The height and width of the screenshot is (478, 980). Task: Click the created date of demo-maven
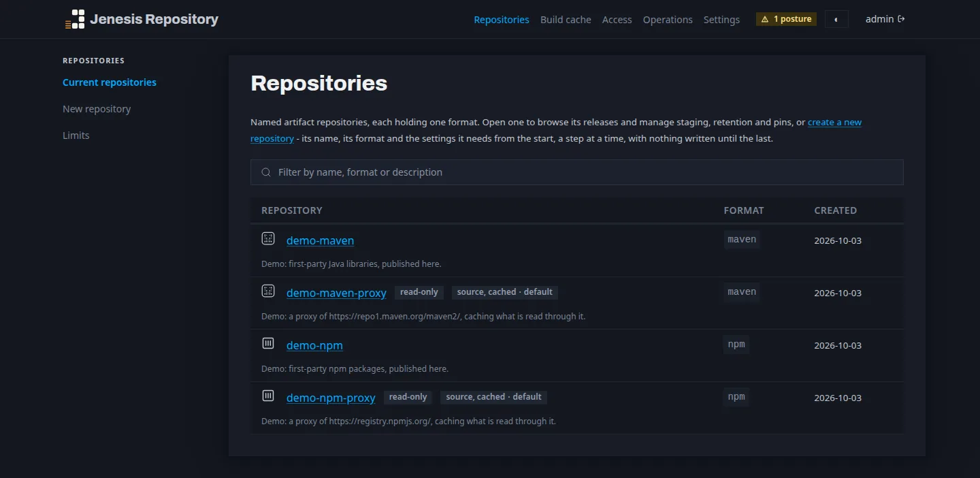click(x=838, y=240)
